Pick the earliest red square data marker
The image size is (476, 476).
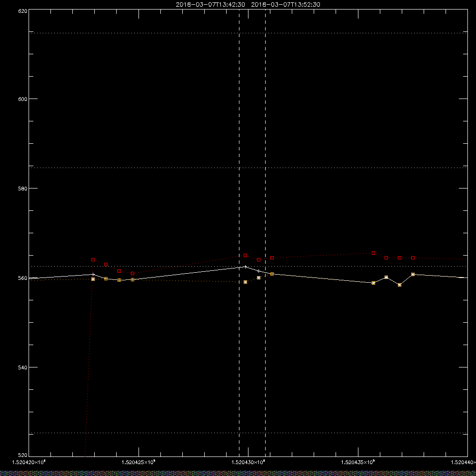93,259
